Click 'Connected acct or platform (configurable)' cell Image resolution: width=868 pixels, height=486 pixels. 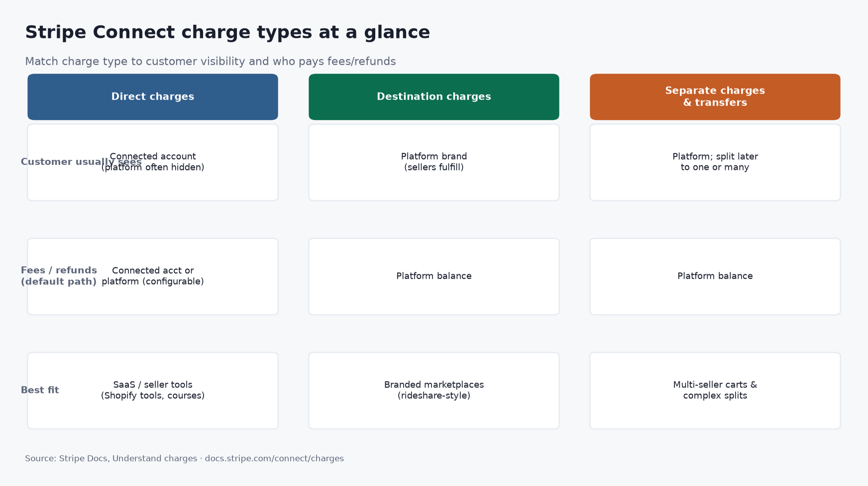pos(153,276)
